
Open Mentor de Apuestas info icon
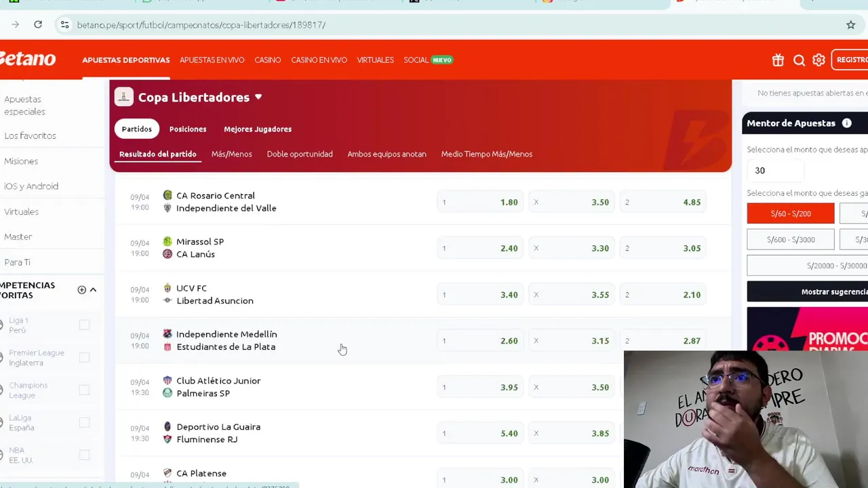pos(846,123)
